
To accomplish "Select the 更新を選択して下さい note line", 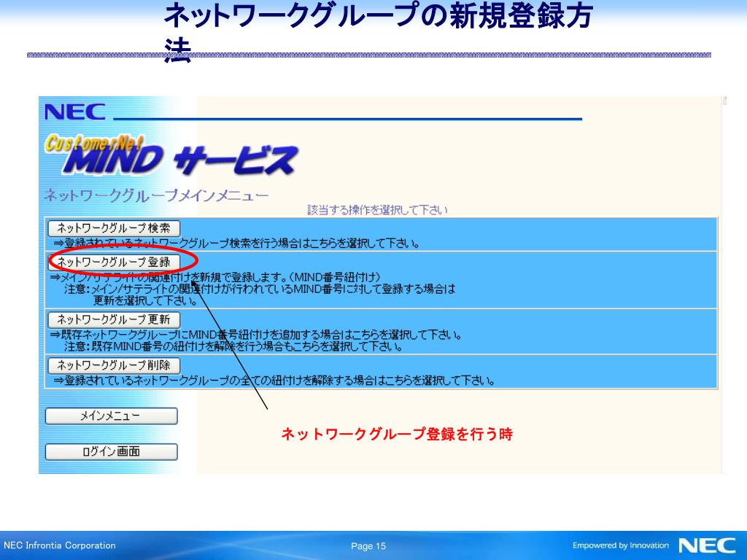I will [145, 300].
